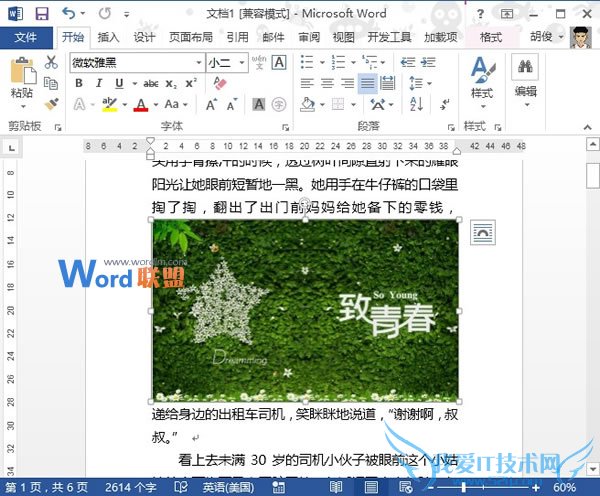This screenshot has width=600, height=496.
Task: Switch to the 插入 Insert tab
Action: tap(109, 37)
